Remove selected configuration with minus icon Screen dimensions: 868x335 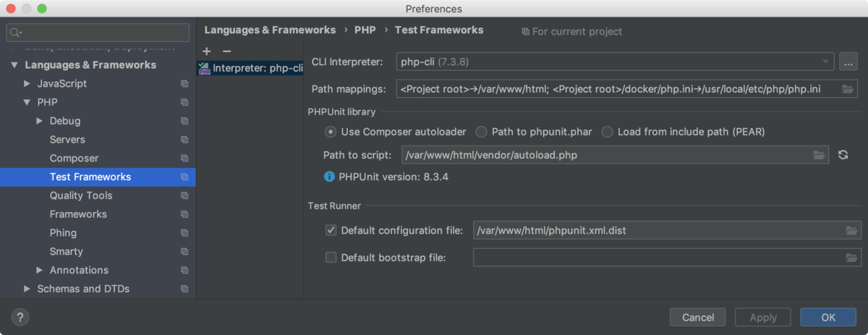point(226,51)
